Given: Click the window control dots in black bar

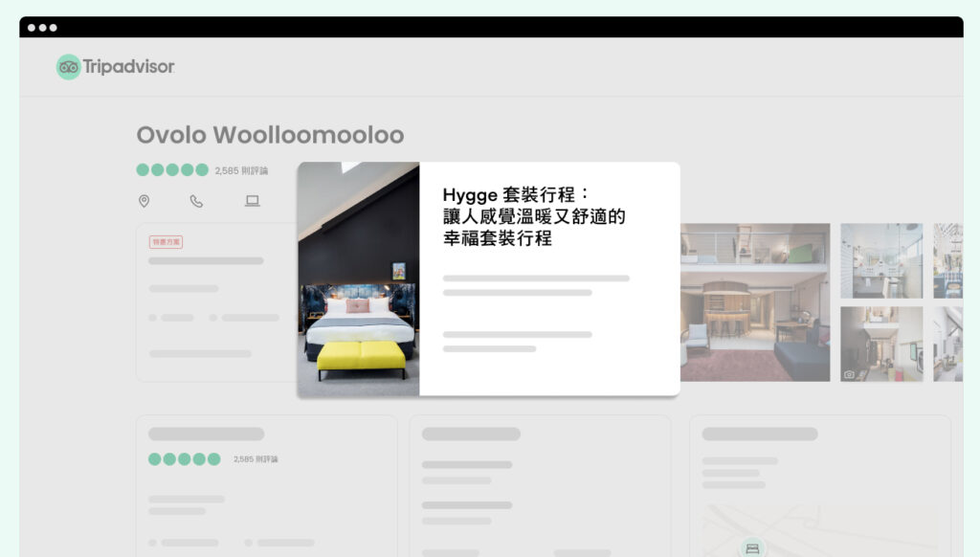Looking at the screenshot, I should (42, 28).
